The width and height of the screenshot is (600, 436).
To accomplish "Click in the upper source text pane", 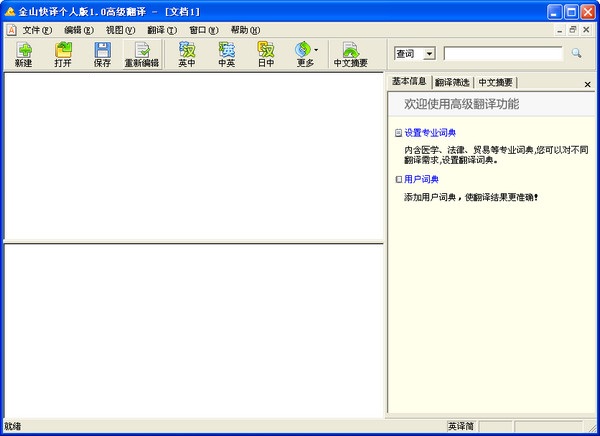I will pyautogui.click(x=194, y=156).
